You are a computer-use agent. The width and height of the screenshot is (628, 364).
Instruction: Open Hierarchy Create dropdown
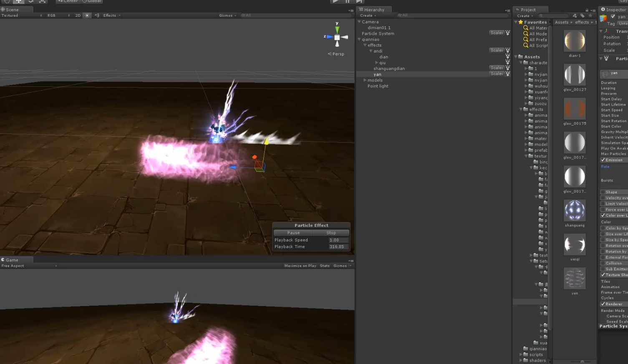click(x=368, y=15)
